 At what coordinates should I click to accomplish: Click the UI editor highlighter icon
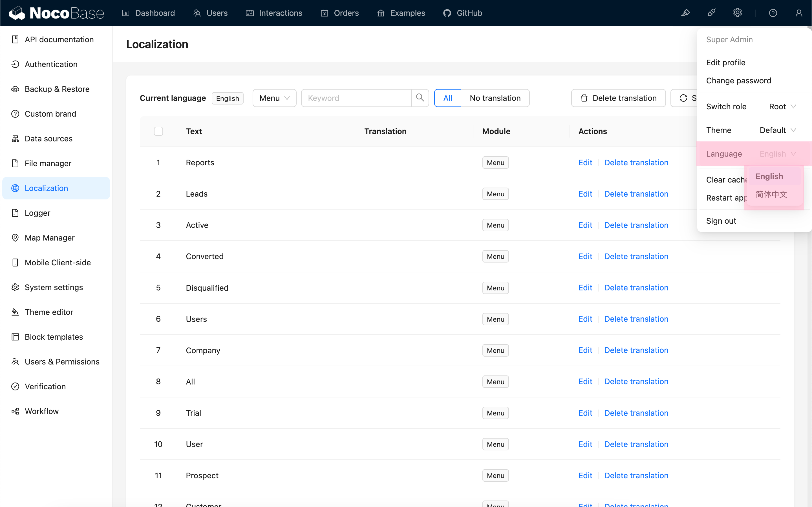(685, 13)
